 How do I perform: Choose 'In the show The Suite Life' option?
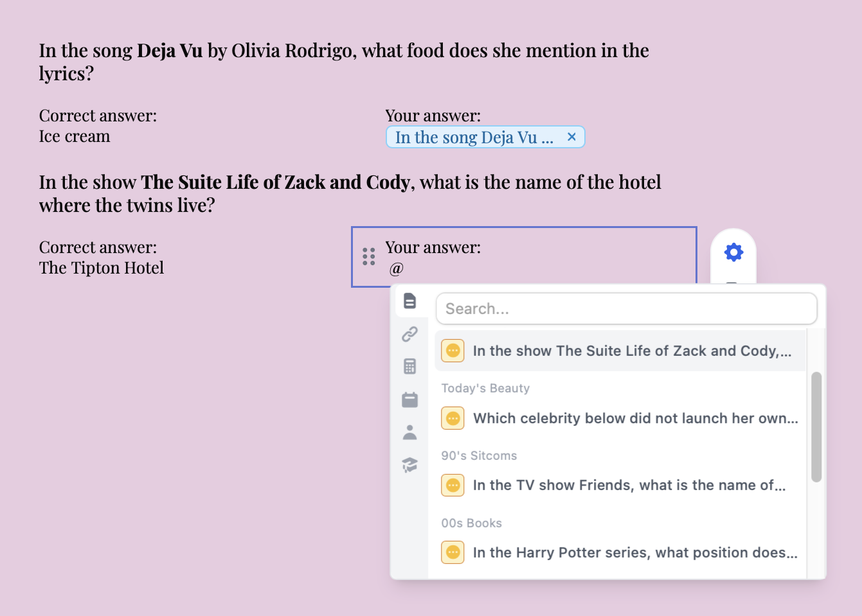[620, 351]
